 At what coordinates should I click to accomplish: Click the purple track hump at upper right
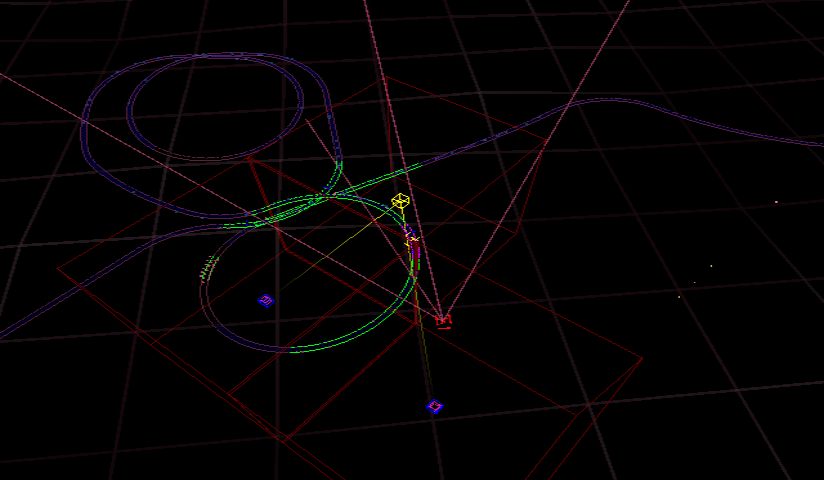610,100
